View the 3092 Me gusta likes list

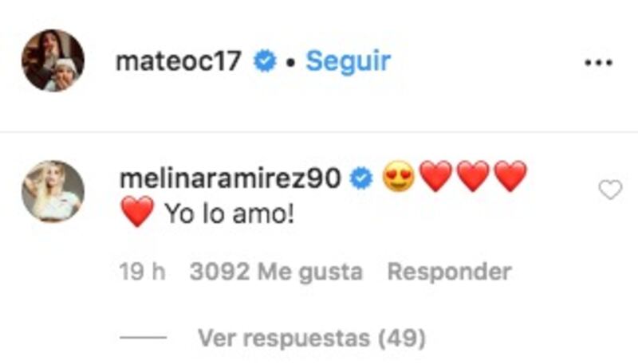click(x=276, y=272)
